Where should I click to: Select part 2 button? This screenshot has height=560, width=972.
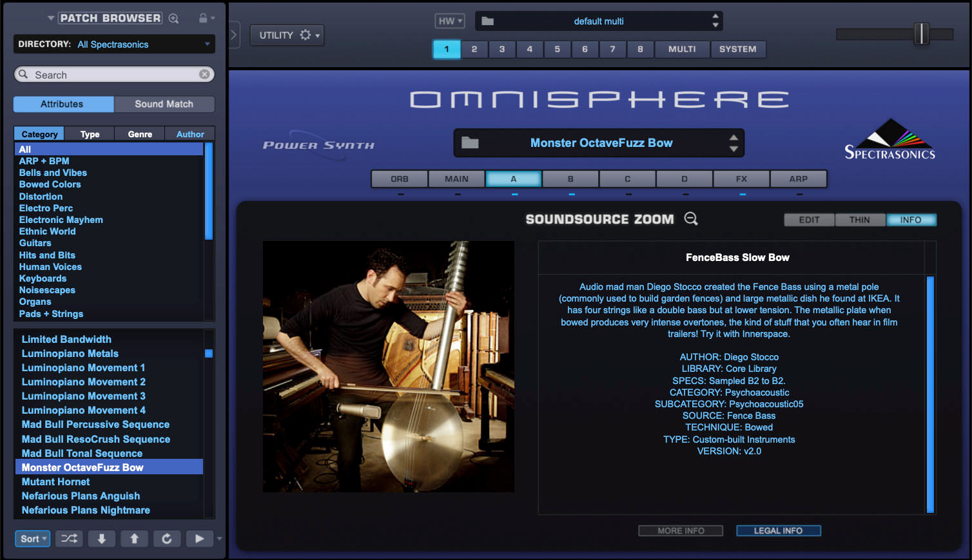tap(474, 49)
